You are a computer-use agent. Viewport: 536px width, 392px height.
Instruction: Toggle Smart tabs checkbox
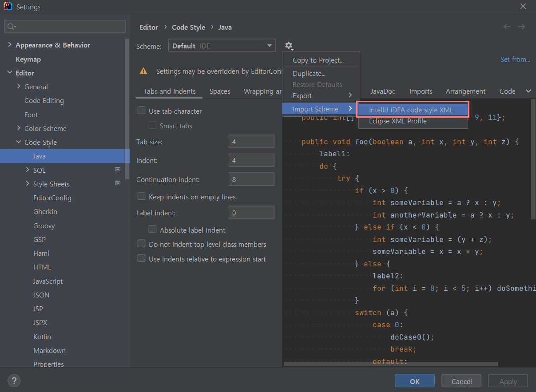pos(152,125)
